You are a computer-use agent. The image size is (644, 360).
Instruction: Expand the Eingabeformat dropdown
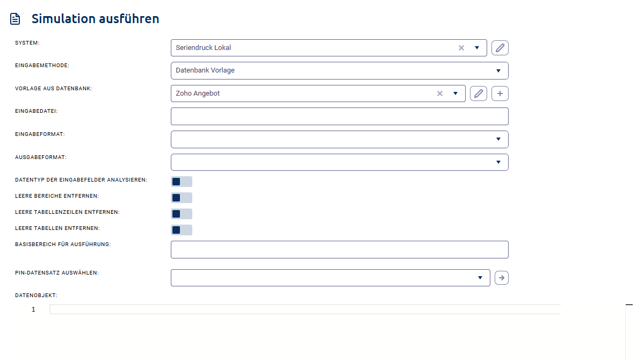[x=498, y=139]
